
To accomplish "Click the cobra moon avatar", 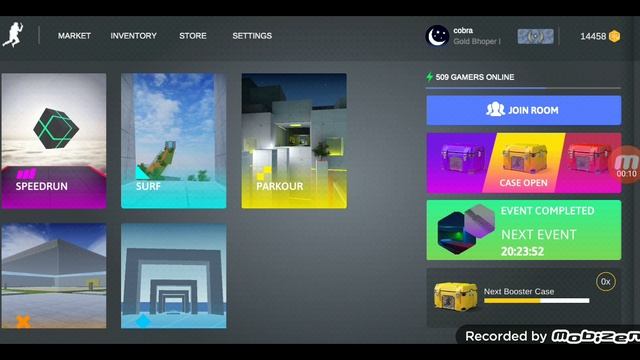I will coord(437,36).
